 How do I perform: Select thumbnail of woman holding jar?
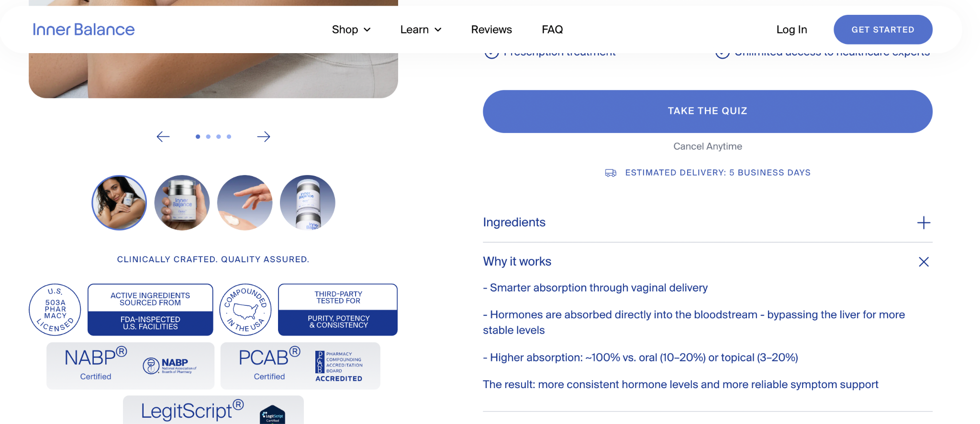click(119, 203)
